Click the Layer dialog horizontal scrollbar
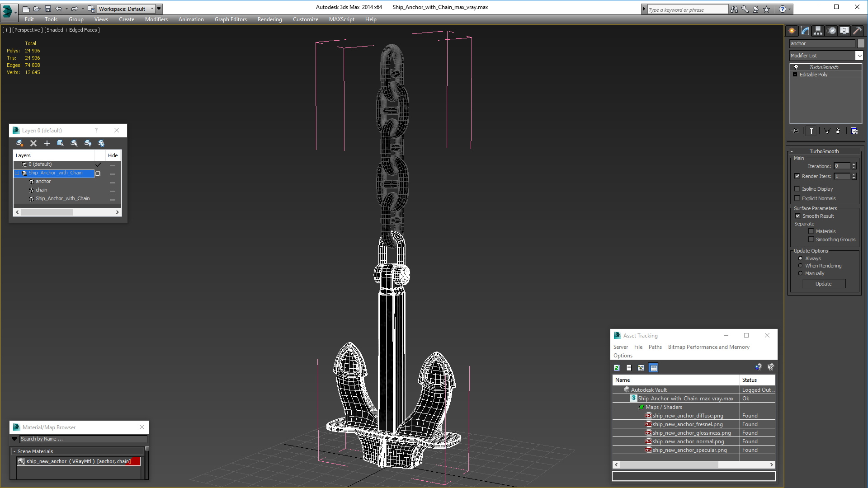This screenshot has width=868, height=488. pos(67,212)
